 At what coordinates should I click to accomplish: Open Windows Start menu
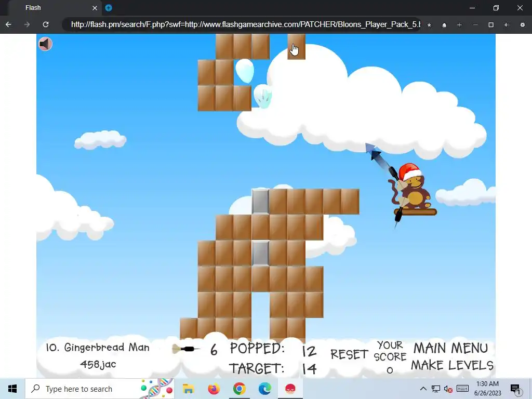[12, 389]
